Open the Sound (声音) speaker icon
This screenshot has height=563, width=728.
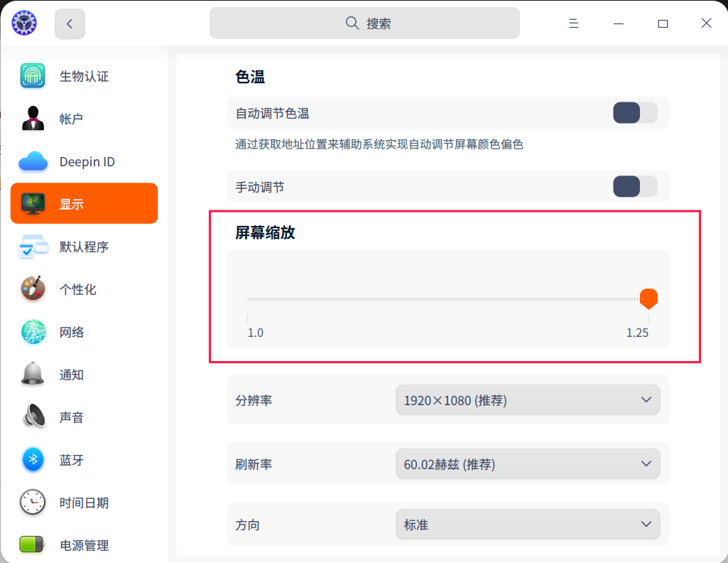point(33,417)
